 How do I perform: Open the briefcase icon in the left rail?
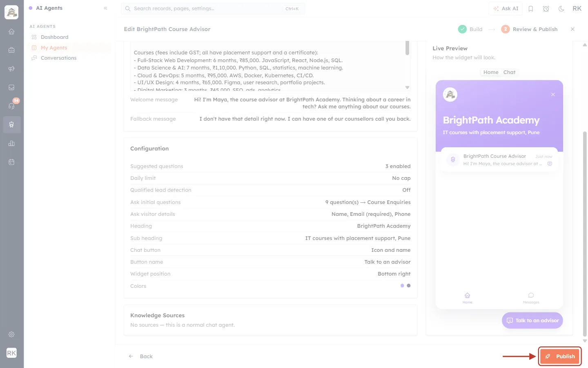pyautogui.click(x=11, y=50)
